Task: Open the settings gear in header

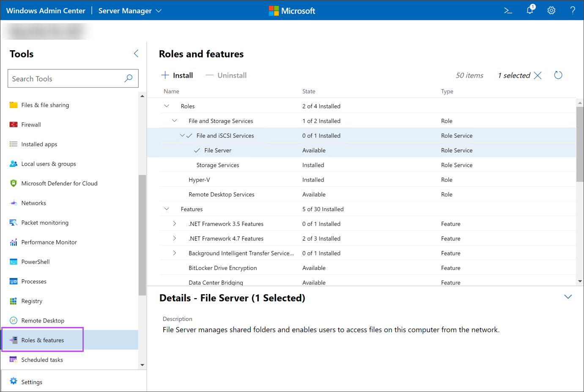Action: (551, 11)
